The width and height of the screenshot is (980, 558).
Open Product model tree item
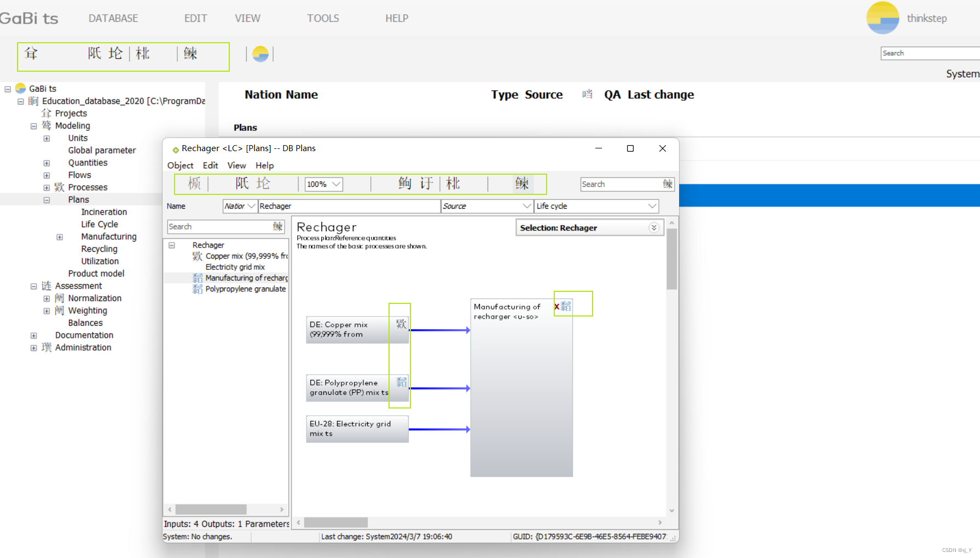(96, 273)
